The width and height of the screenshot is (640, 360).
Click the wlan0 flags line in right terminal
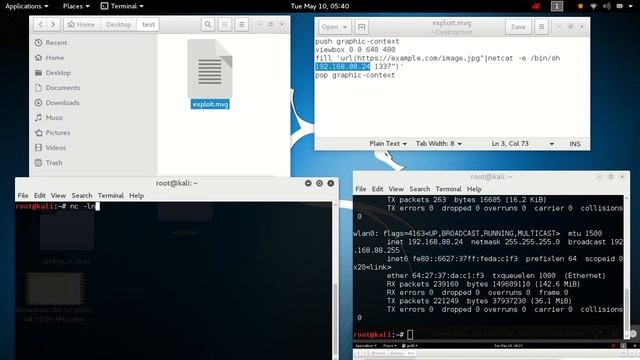[477, 233]
